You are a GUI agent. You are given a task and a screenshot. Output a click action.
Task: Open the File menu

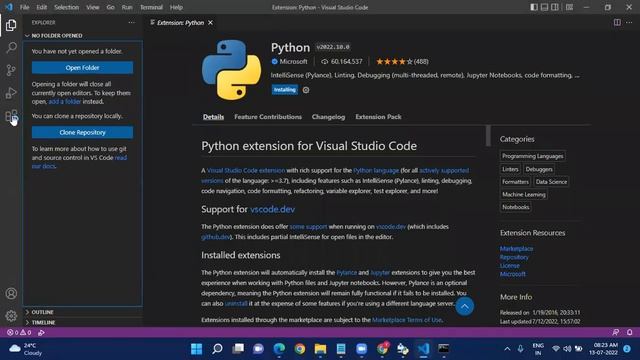(x=24, y=7)
